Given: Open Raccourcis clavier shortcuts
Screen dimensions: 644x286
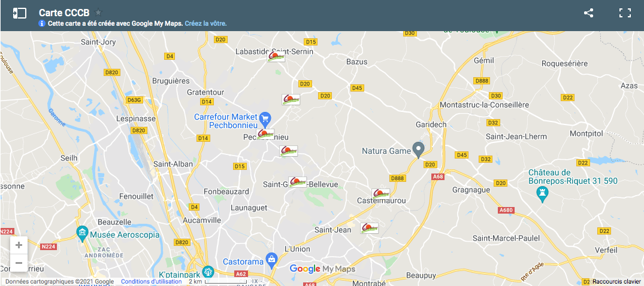Looking at the screenshot, I should (x=616, y=281).
